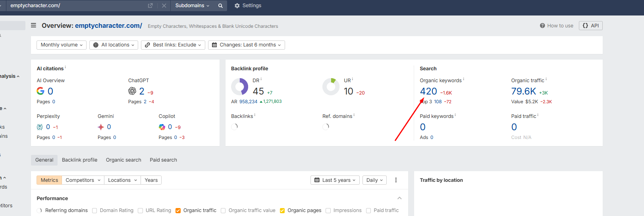This screenshot has width=644, height=216.
Task: Collapse the Performance section
Action: click(x=399, y=198)
